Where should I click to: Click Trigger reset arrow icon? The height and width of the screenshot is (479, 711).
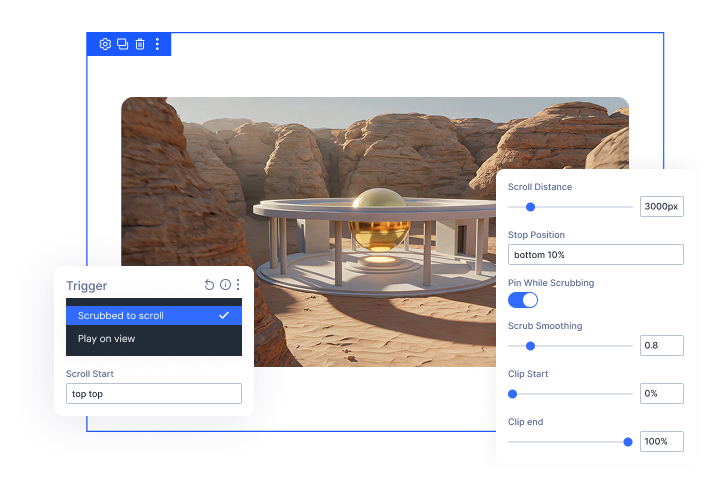(x=209, y=285)
